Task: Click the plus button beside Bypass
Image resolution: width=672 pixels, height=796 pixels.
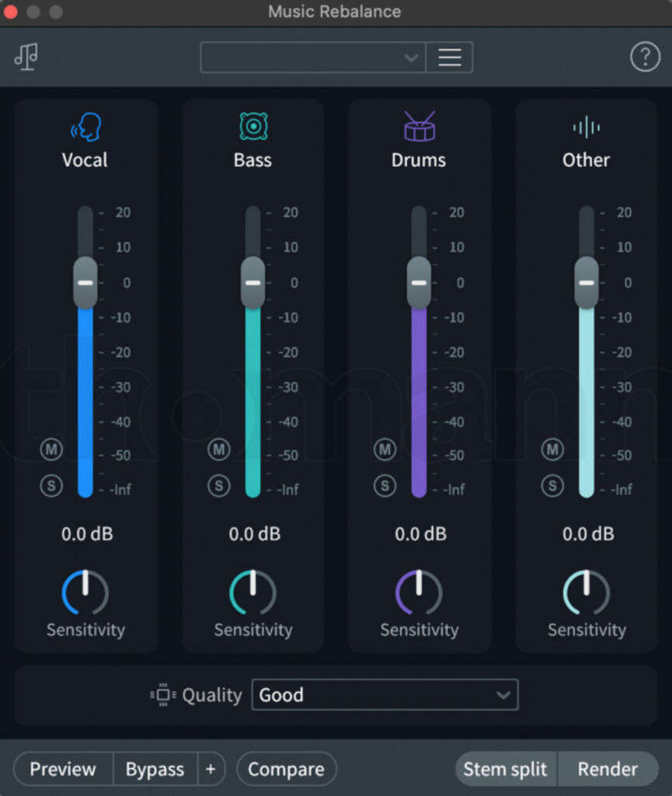Action: 211,769
